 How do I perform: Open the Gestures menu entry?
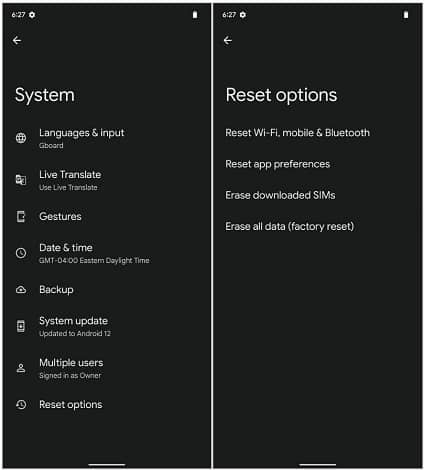[x=107, y=217]
